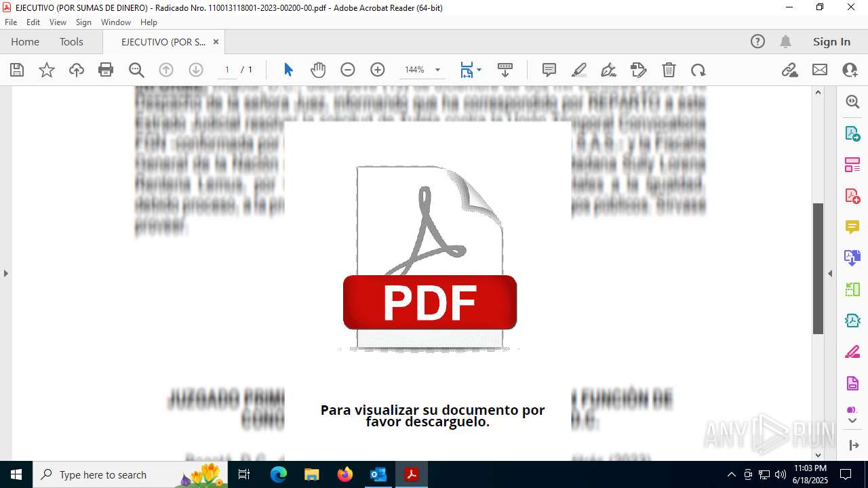868x488 pixels.
Task: Upload the file to cloud icon
Action: (x=77, y=70)
